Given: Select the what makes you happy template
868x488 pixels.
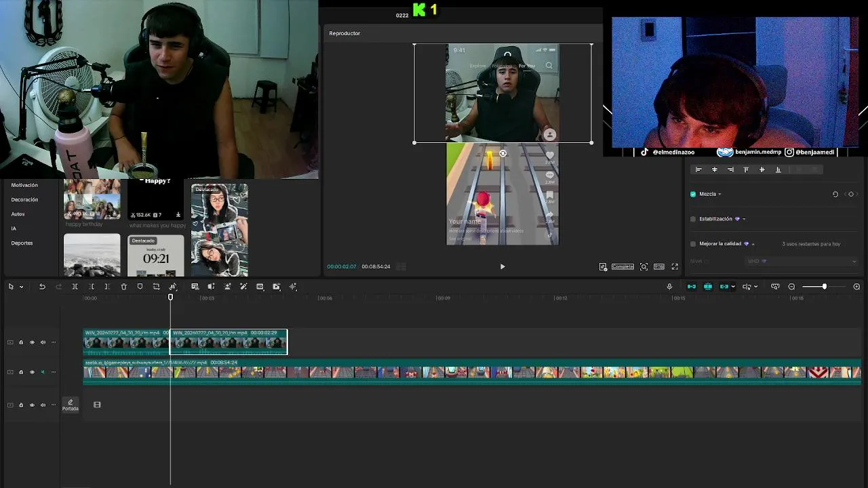Looking at the screenshot, I should (x=155, y=200).
